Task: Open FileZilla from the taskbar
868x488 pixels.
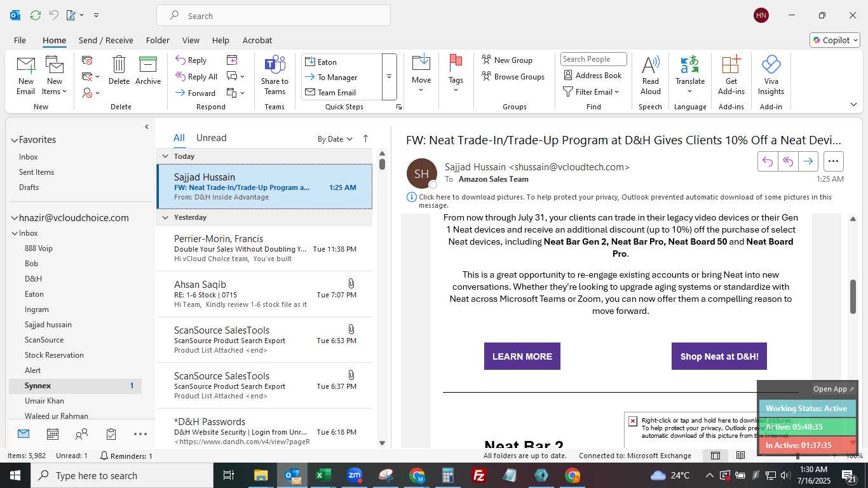Action: pyautogui.click(x=479, y=475)
